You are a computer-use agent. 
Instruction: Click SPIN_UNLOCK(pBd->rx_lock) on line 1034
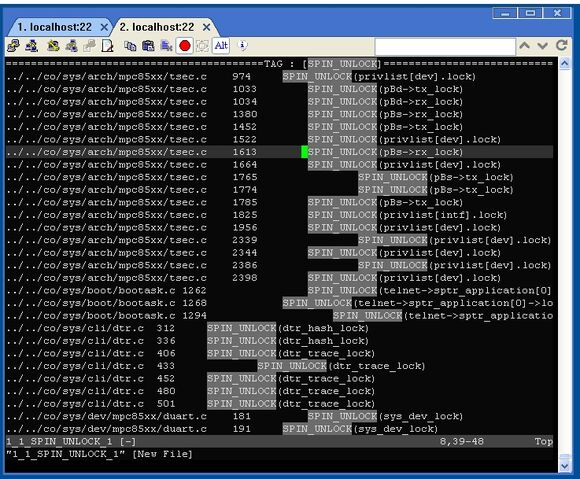pyautogui.click(x=385, y=102)
